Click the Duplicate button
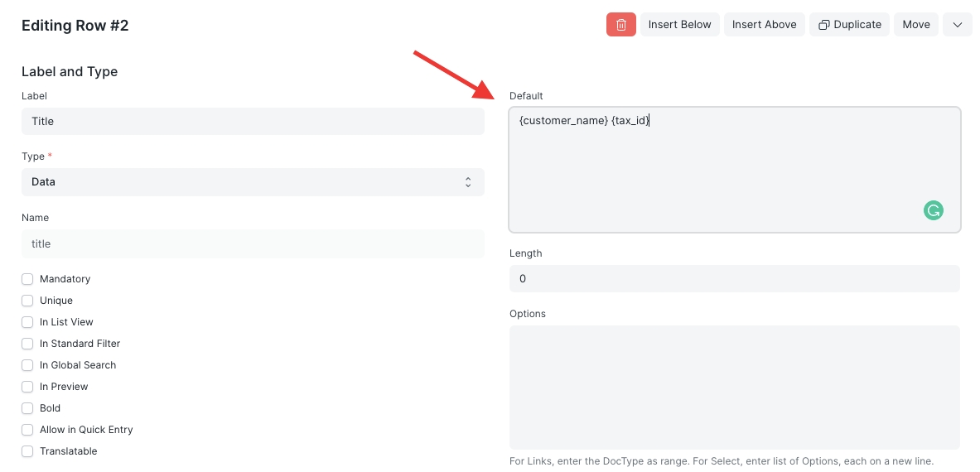 click(x=849, y=25)
